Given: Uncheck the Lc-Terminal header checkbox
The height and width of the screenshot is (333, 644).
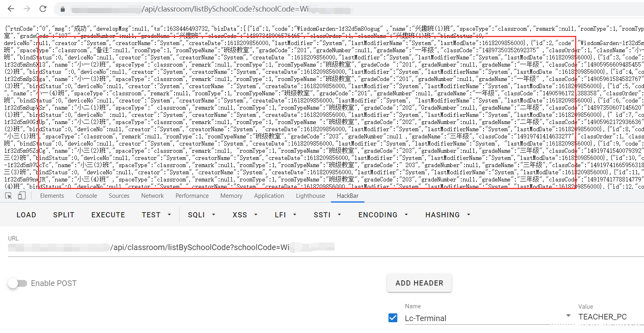Looking at the screenshot, I should [393, 318].
